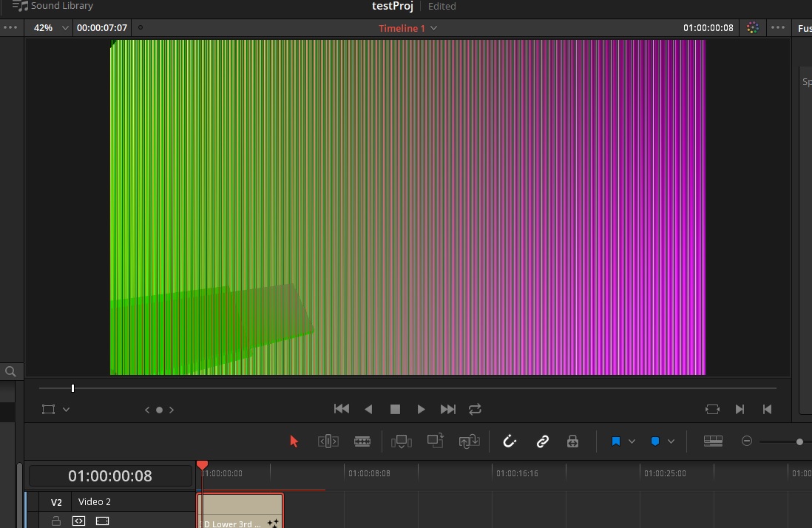This screenshot has width=812, height=528.
Task: Select the Lower 3rd clip on V2
Action: [x=240, y=511]
